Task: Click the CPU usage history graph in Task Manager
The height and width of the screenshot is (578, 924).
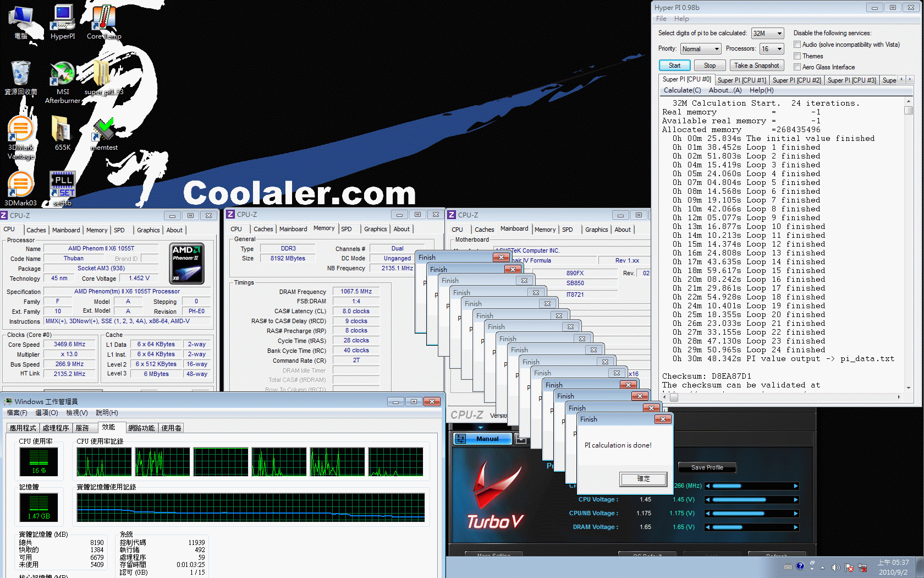Action: pos(250,461)
